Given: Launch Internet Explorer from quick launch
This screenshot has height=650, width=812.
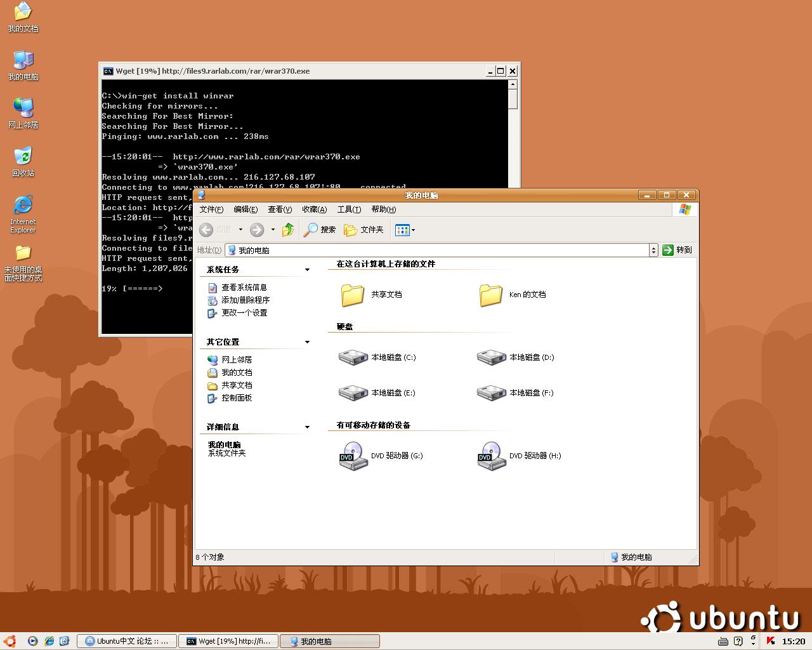Looking at the screenshot, I should (49, 641).
